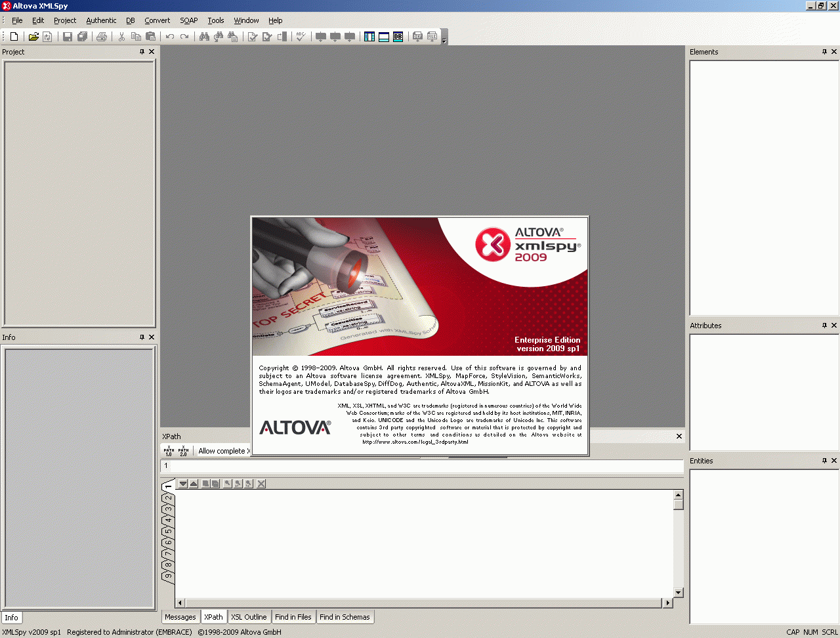Select XPath result tab 2

(168, 498)
